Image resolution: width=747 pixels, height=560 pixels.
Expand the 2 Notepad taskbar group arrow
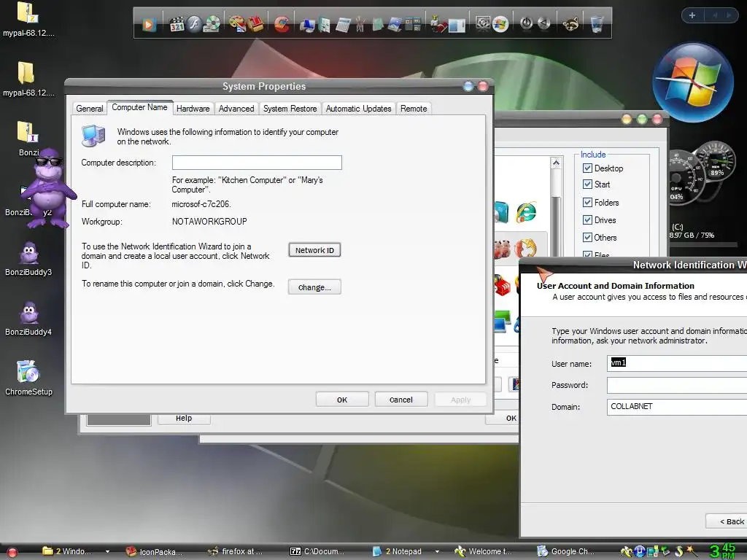437,551
